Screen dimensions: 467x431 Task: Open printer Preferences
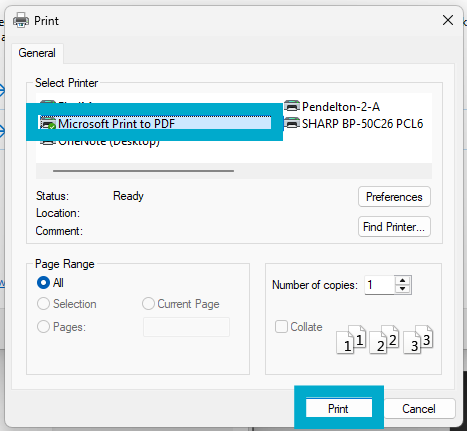click(x=394, y=197)
